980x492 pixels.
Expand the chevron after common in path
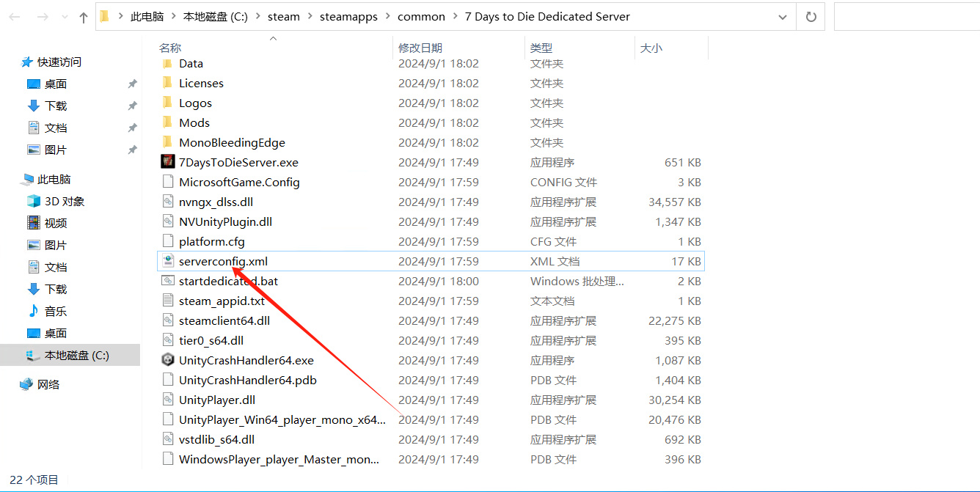(x=455, y=17)
